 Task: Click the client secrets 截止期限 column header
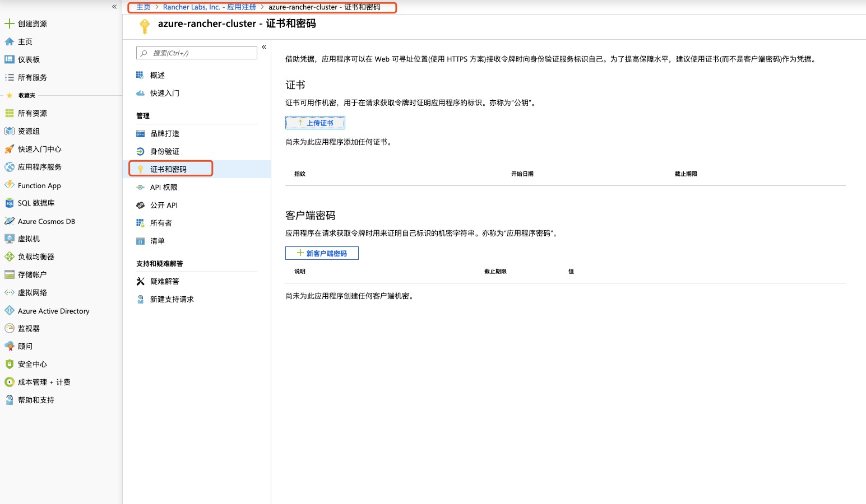pyautogui.click(x=495, y=272)
